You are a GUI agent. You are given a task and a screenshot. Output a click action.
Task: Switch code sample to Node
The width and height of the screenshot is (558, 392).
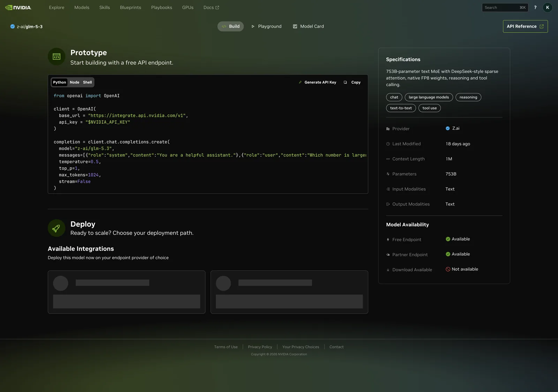pyautogui.click(x=75, y=82)
